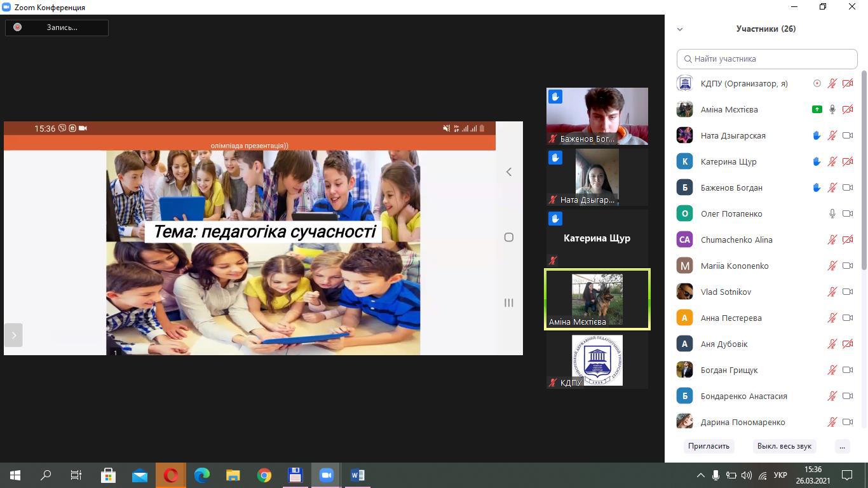Image resolution: width=868 pixels, height=488 pixels.
Task: Toggle microphone icon for КДПУ organizer
Action: [832, 83]
